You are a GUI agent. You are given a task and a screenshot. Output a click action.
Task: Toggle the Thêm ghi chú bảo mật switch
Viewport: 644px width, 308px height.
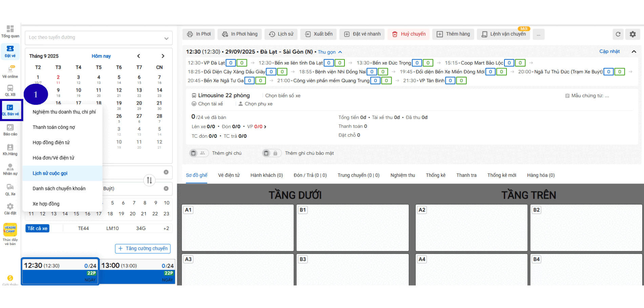pyautogui.click(x=271, y=153)
